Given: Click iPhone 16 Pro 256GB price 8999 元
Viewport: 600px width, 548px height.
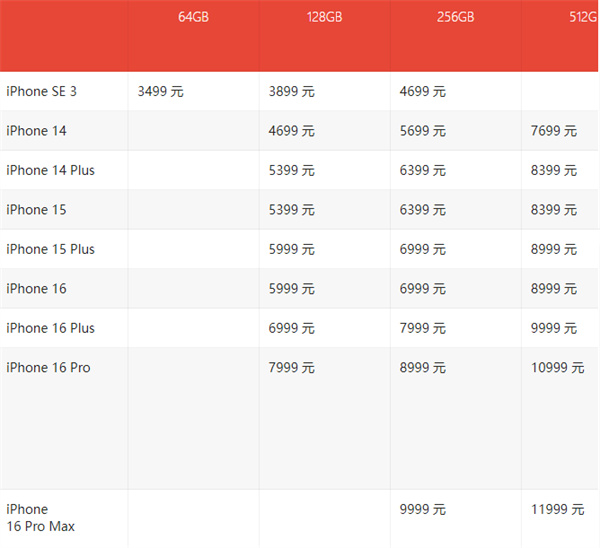Looking at the screenshot, I should [423, 367].
